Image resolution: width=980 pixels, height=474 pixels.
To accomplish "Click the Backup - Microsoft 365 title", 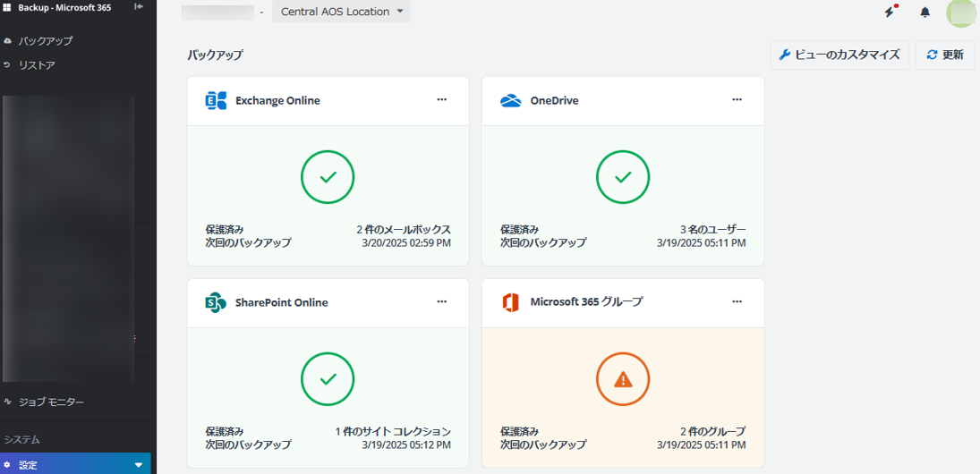I will tap(65, 8).
